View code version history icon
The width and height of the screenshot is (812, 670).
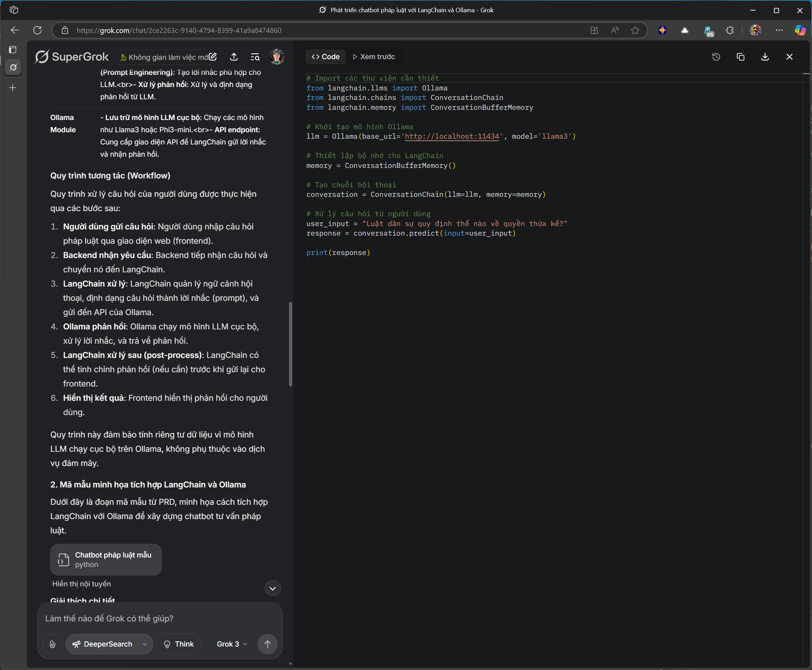(x=716, y=57)
